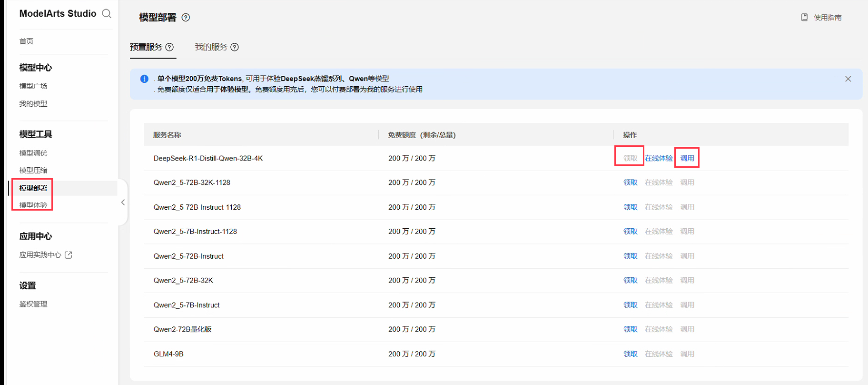The height and width of the screenshot is (385, 868).
Task: Click the Qwen2_5-7B-Instruct service name
Action: tap(187, 305)
